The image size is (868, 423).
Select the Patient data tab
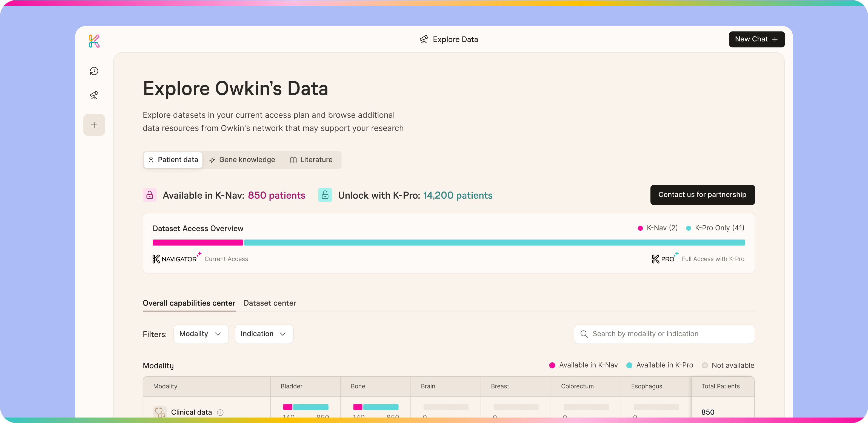tap(173, 160)
